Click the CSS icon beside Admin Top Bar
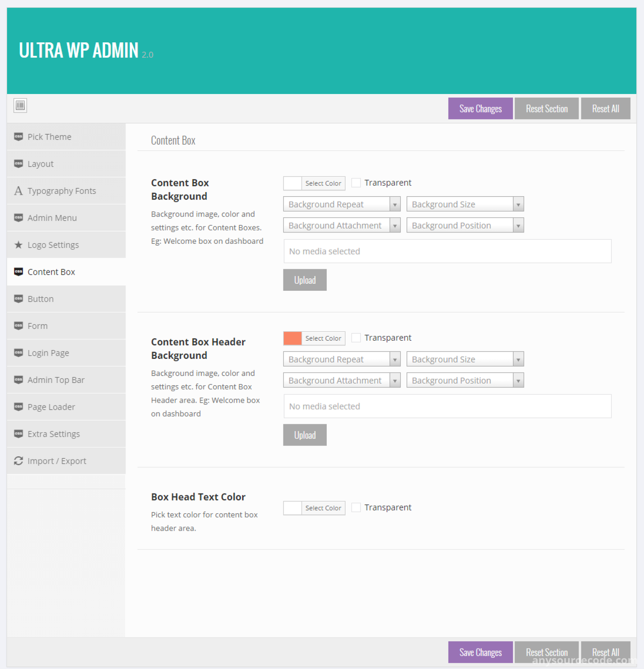Image resolution: width=644 pixels, height=669 pixels. 19,380
